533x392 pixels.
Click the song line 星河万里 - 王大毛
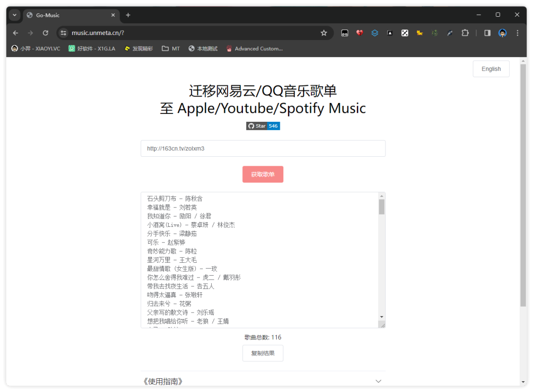coord(172,260)
